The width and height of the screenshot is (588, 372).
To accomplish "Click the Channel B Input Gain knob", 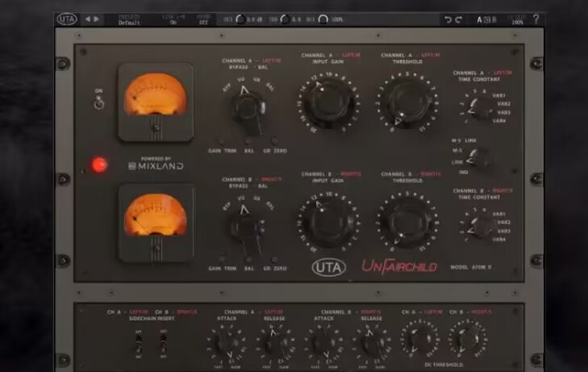I will click(x=328, y=222).
